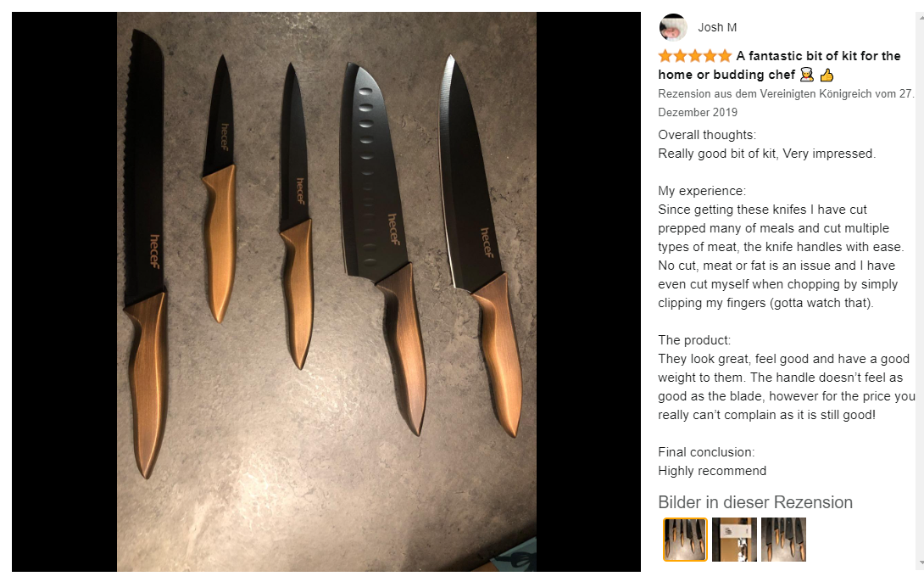Click the chef emoji in the review title
The width and height of the screenshot is (924, 582).
click(807, 75)
